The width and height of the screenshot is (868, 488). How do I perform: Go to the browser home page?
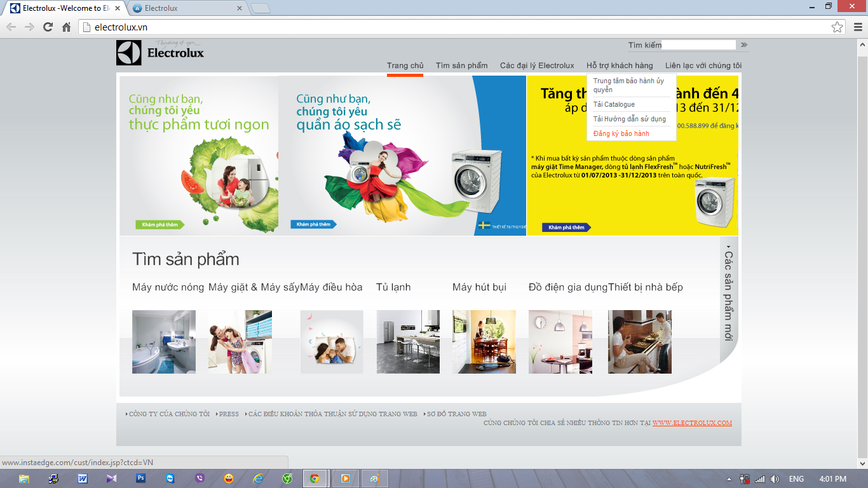click(x=66, y=27)
